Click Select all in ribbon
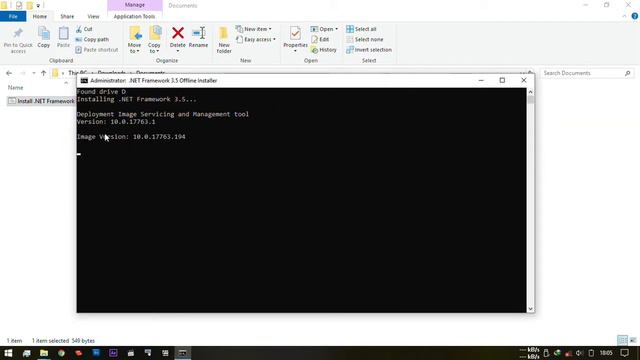Image resolution: width=640 pixels, height=360 pixels. click(x=361, y=29)
